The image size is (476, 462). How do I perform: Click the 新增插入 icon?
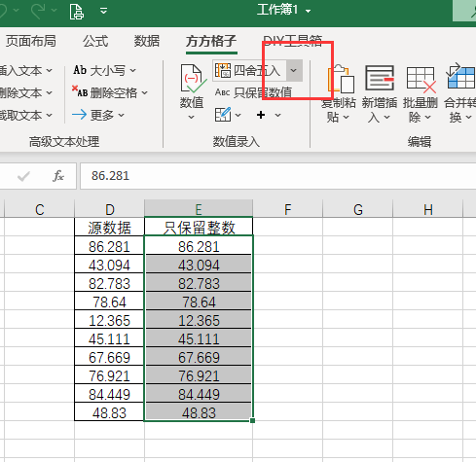pos(380,78)
